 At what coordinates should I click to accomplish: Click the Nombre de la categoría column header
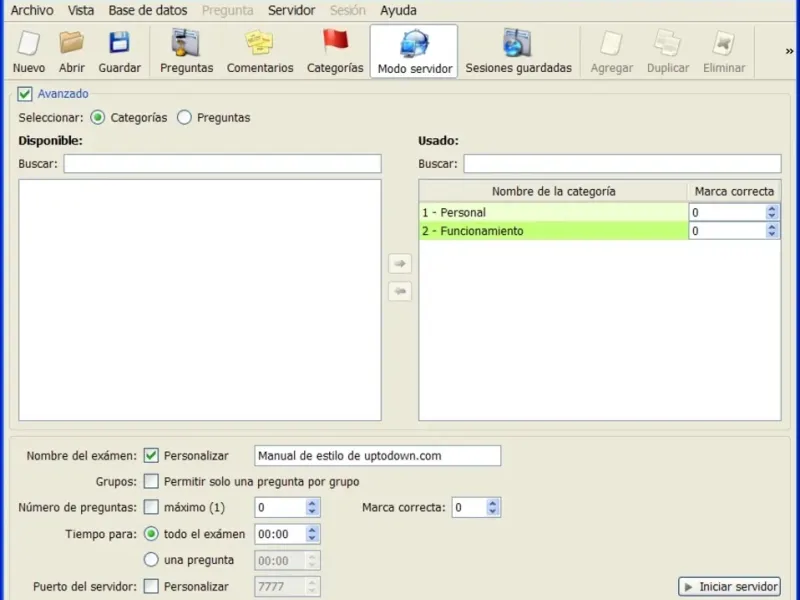coord(554,191)
